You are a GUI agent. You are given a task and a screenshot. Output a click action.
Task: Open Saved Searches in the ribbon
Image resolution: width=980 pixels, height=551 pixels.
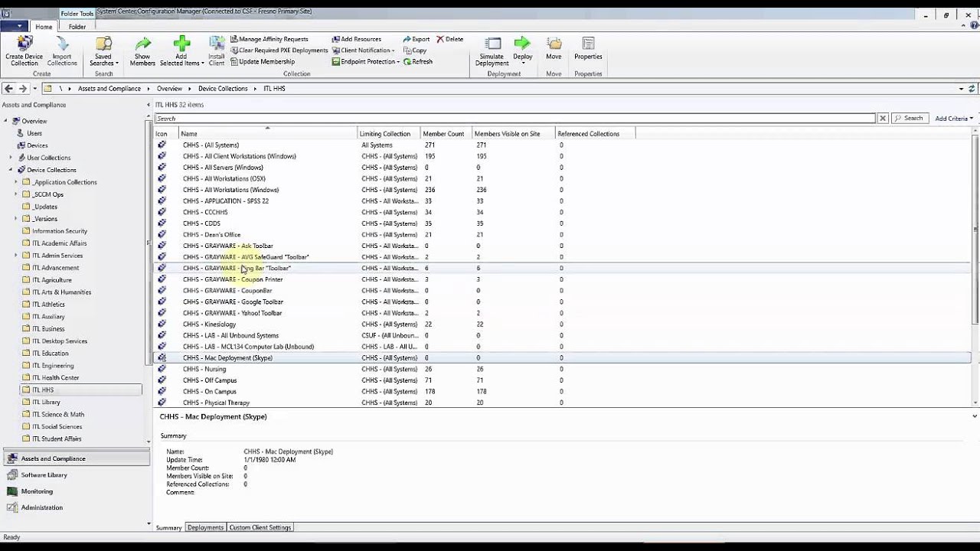point(103,51)
